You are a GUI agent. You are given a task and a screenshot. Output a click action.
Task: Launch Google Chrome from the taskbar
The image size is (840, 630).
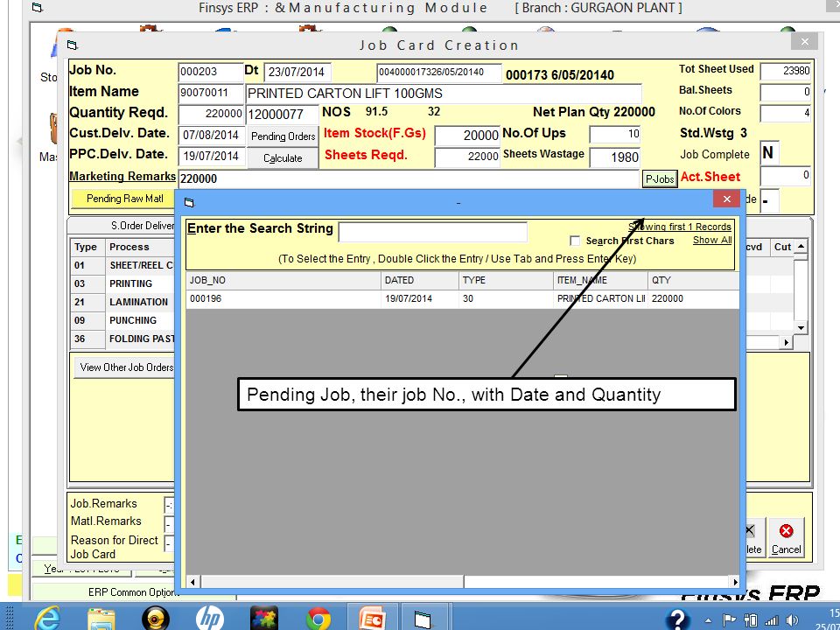tap(318, 619)
